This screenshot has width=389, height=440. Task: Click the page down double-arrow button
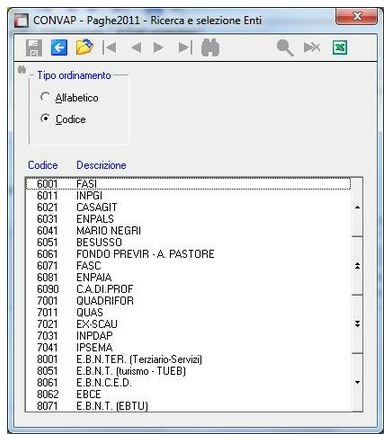pos(357,324)
